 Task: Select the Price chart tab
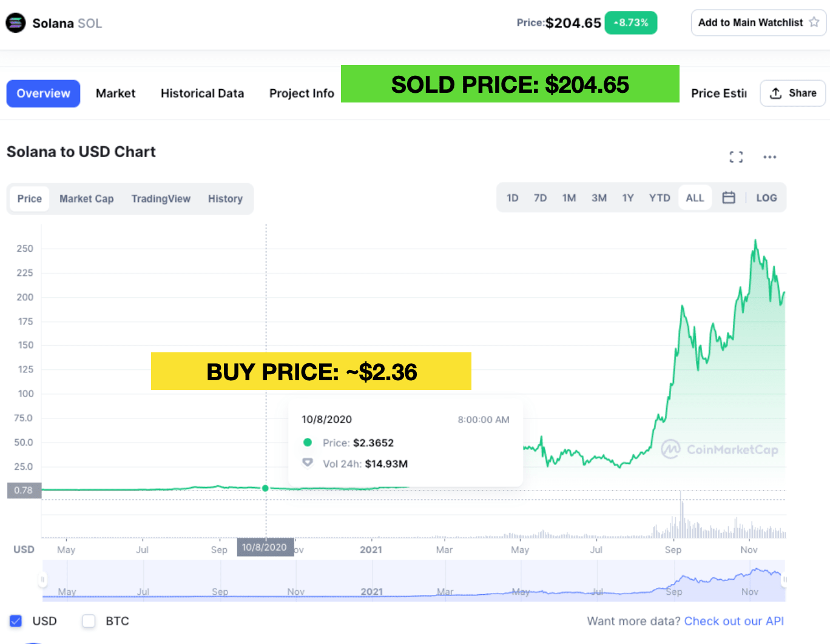[x=30, y=199]
